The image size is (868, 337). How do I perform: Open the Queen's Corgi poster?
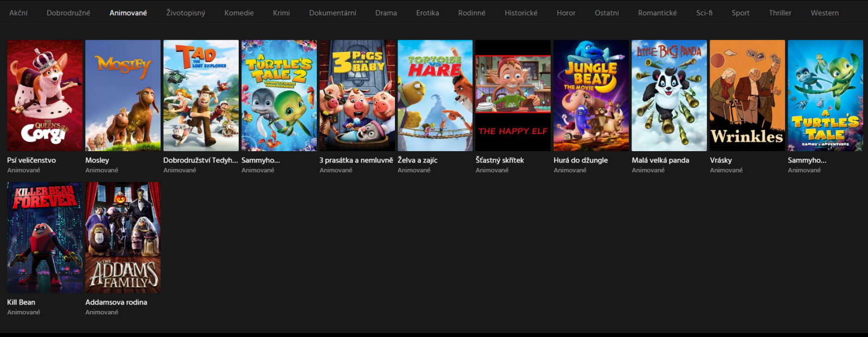coord(45,95)
